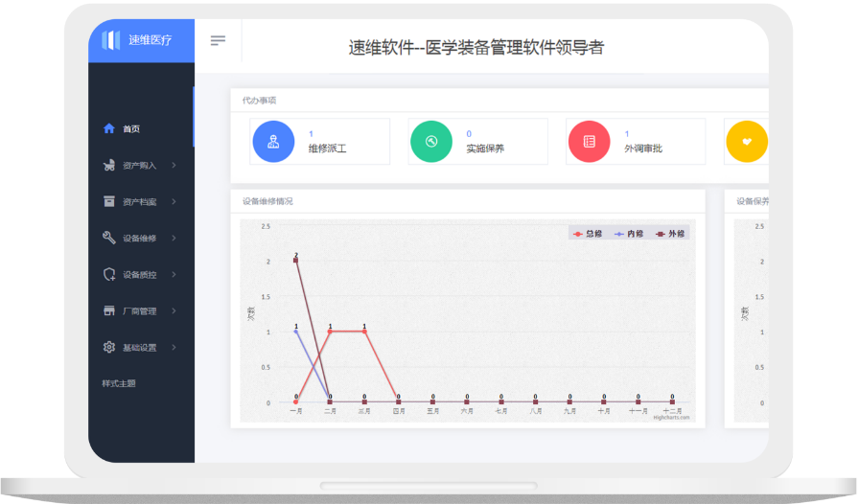859x504 pixels.
Task: Click the yellow heart circle icon
Action: [x=747, y=142]
